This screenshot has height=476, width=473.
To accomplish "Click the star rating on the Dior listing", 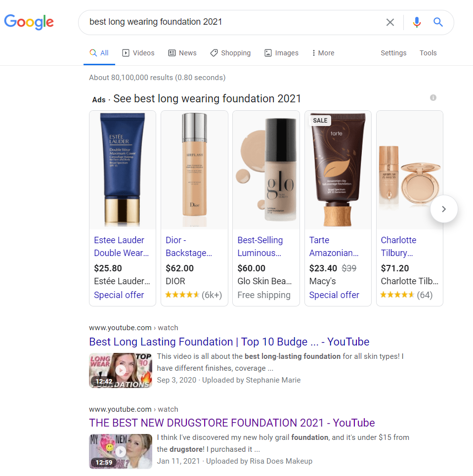I will coord(182,295).
